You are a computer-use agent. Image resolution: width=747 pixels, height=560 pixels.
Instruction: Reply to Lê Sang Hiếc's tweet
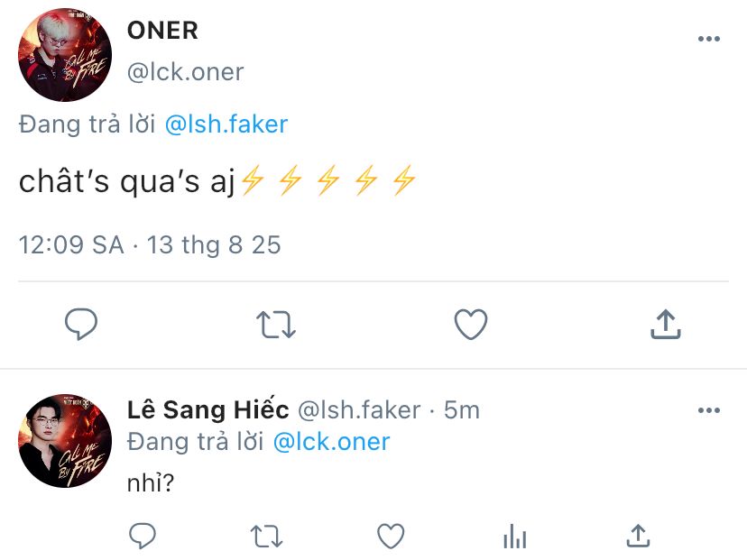143,537
